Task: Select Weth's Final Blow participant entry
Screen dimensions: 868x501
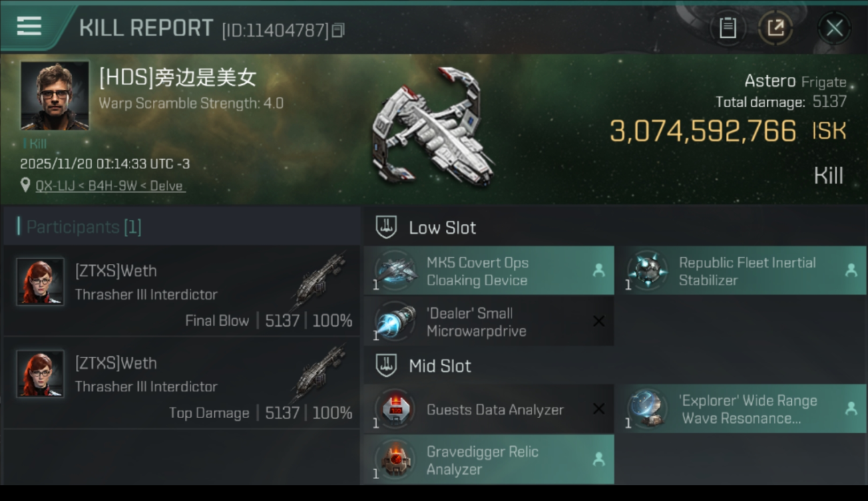Action: point(182,291)
